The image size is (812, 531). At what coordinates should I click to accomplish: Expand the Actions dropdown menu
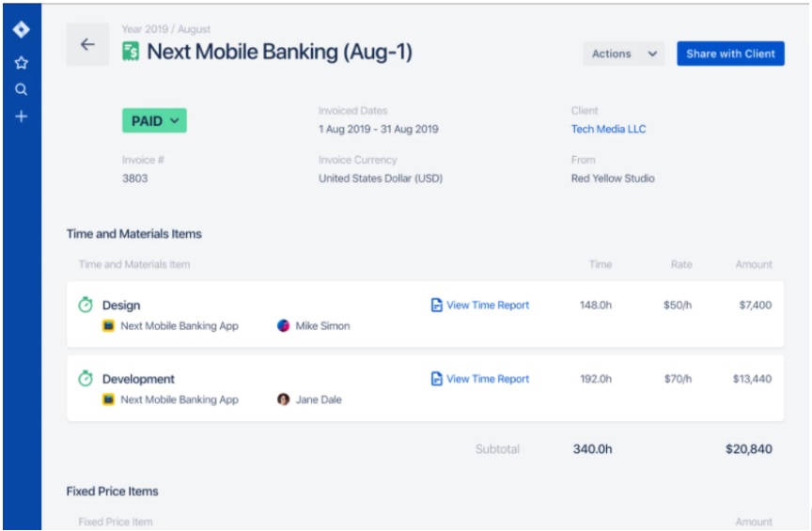623,54
